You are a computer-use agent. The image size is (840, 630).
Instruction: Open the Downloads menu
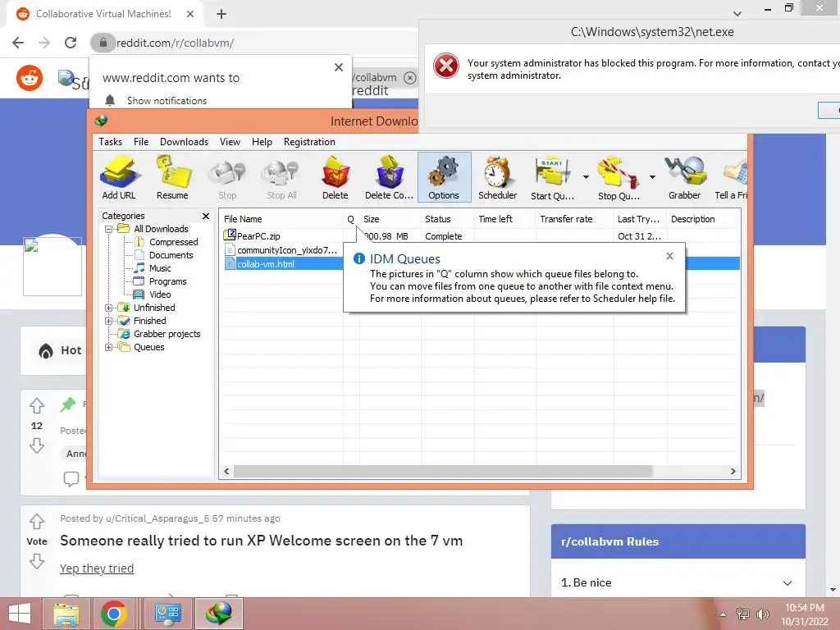pyautogui.click(x=185, y=142)
